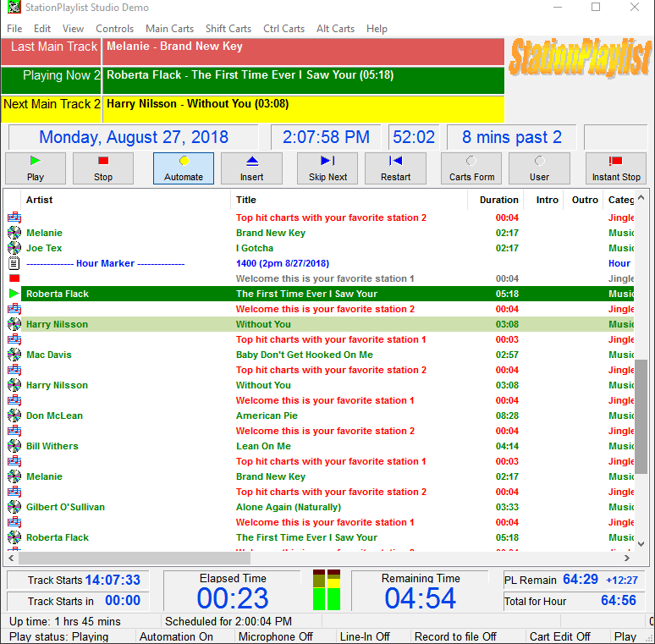Screen dimensions: 655x644
Task: Click Automation On status indicator
Action: (x=176, y=636)
